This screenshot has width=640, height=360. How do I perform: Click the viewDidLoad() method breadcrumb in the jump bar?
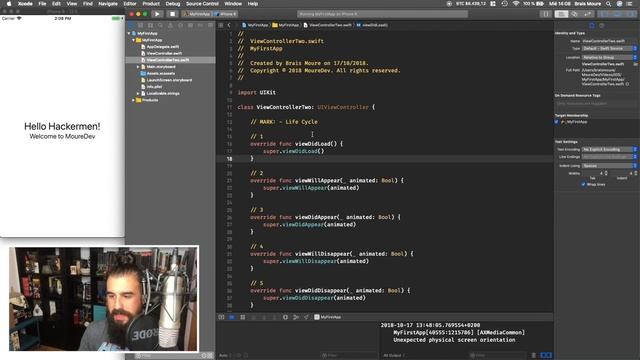pos(372,25)
